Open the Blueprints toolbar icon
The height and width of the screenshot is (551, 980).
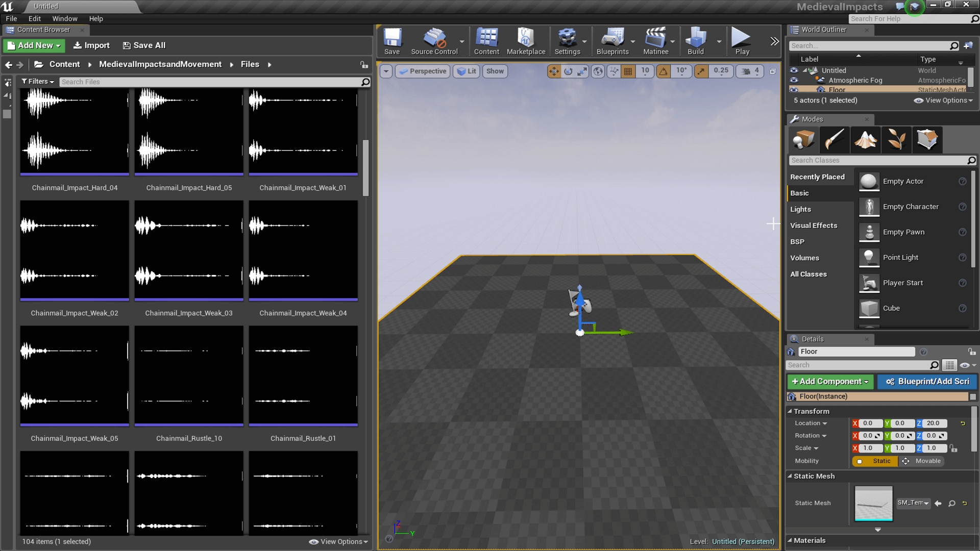coord(612,41)
